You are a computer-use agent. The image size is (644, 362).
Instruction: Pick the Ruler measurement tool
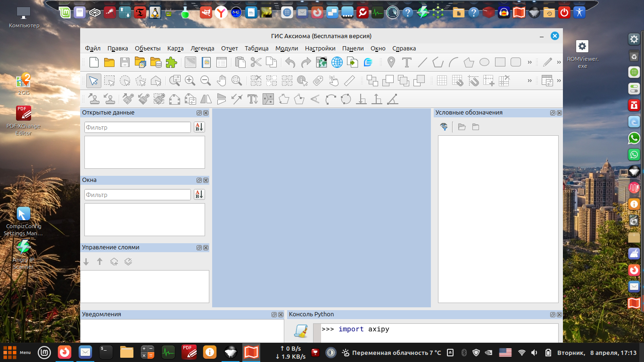pos(349,81)
